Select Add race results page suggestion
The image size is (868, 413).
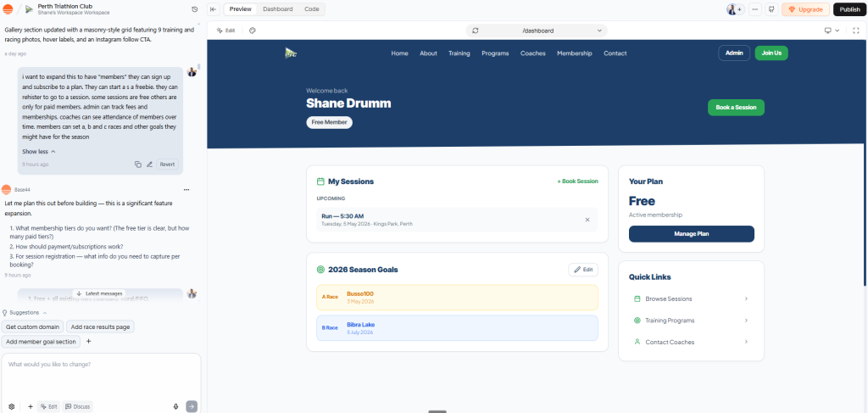[100, 327]
